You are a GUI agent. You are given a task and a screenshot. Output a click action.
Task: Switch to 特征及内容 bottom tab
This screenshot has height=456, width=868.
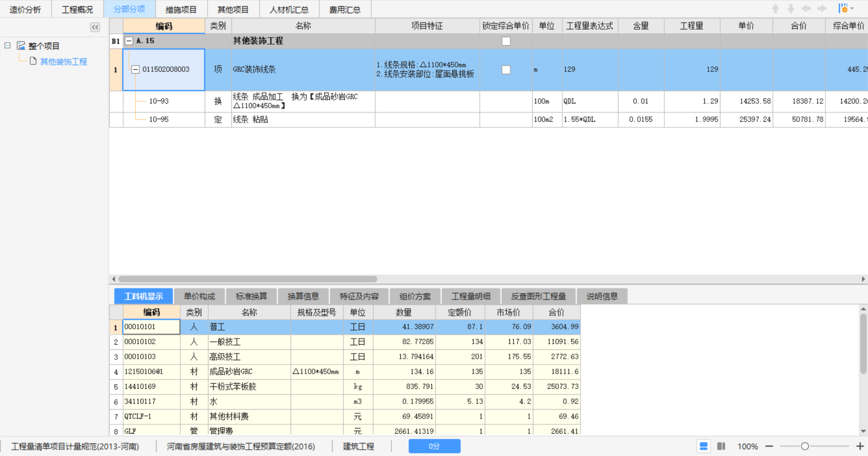[359, 296]
